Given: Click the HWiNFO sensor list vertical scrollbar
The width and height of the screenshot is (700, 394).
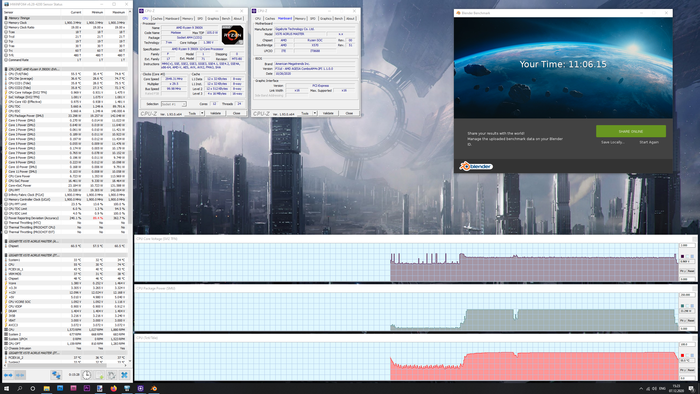Looking at the screenshot, I should point(130,187).
